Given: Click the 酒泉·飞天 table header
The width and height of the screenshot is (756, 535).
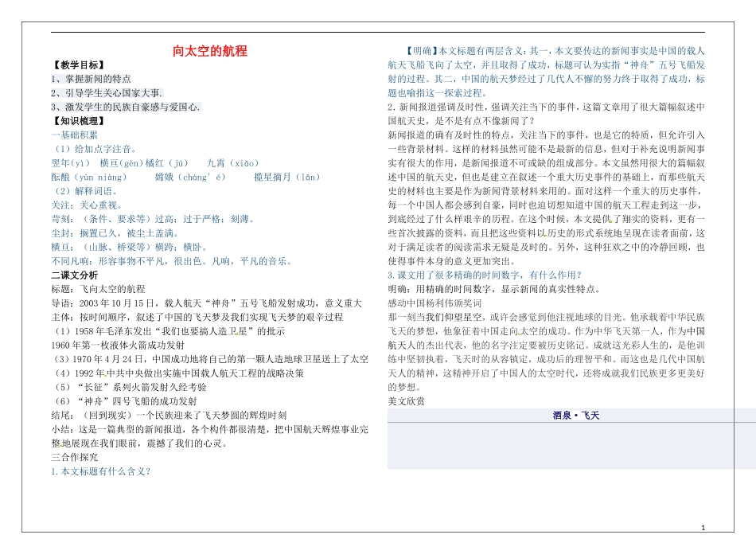Looking at the screenshot, I should click(576, 416).
